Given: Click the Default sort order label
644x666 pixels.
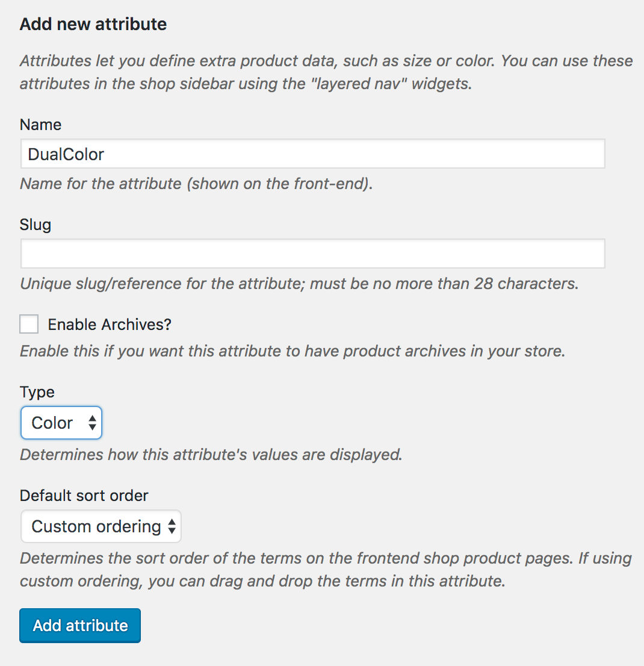Looking at the screenshot, I should click(x=84, y=496).
